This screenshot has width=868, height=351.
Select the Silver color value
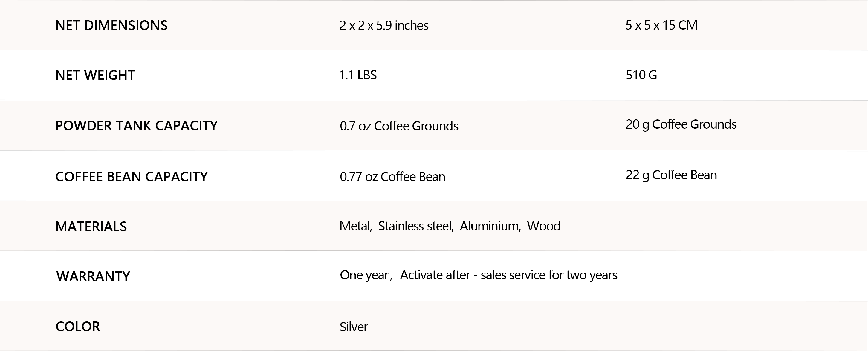click(354, 327)
